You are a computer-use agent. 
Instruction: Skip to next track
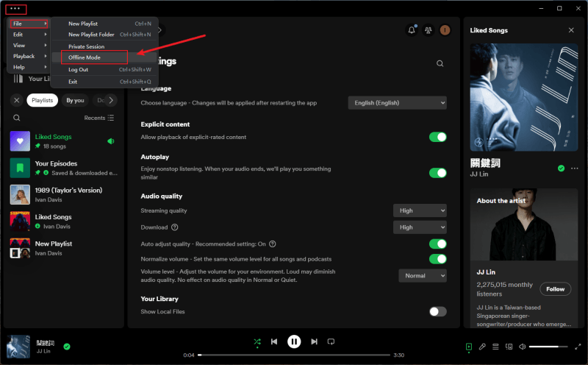(315, 341)
